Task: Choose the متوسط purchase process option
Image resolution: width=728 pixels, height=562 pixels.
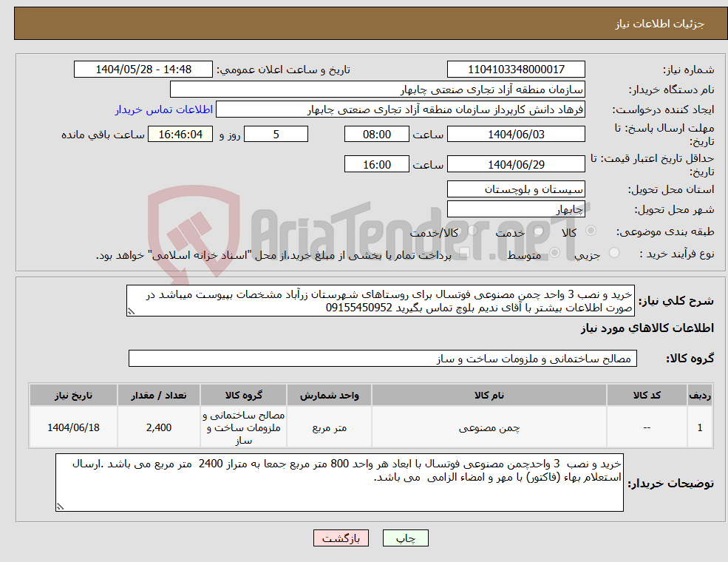Action: pos(555,252)
